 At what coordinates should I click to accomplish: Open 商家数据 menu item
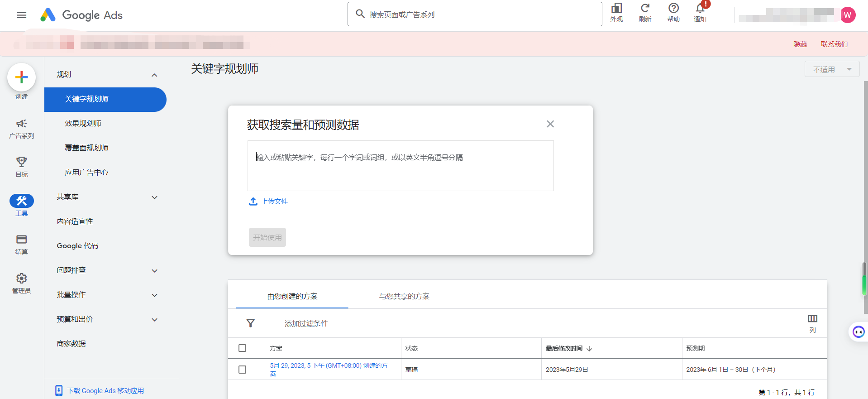[x=71, y=344]
